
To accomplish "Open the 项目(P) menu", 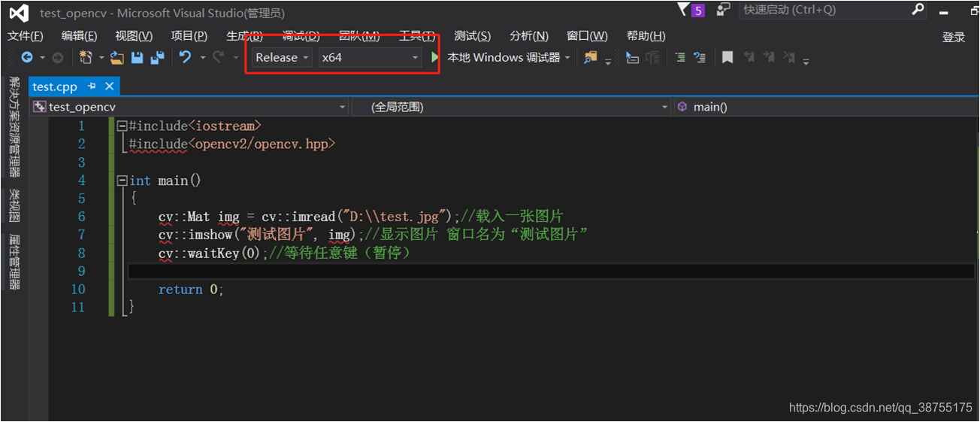I will [189, 36].
